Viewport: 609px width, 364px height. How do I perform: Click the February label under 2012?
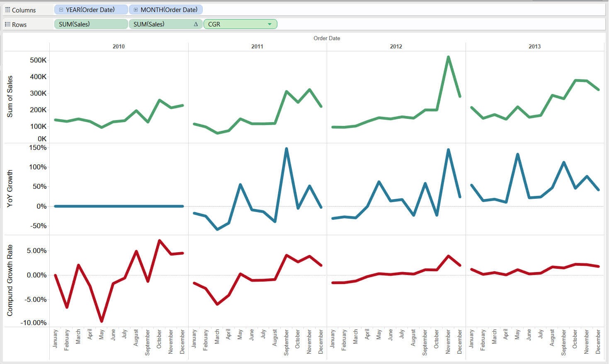click(x=344, y=340)
